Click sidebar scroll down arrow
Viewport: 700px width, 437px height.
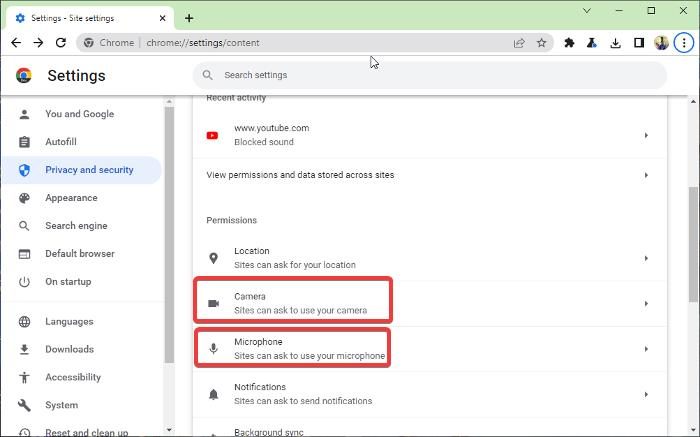(x=169, y=430)
